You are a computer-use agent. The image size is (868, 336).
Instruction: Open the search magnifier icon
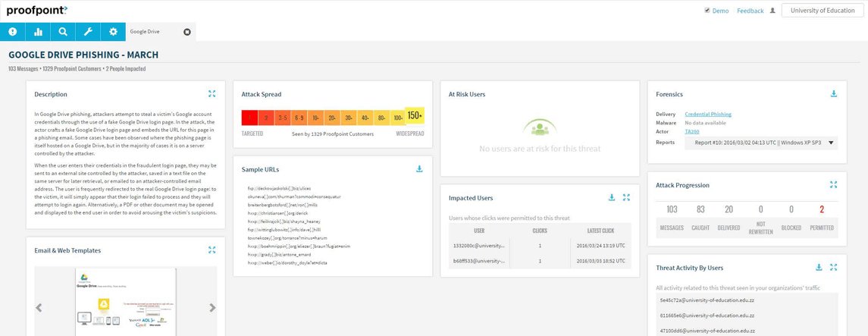coord(63,32)
